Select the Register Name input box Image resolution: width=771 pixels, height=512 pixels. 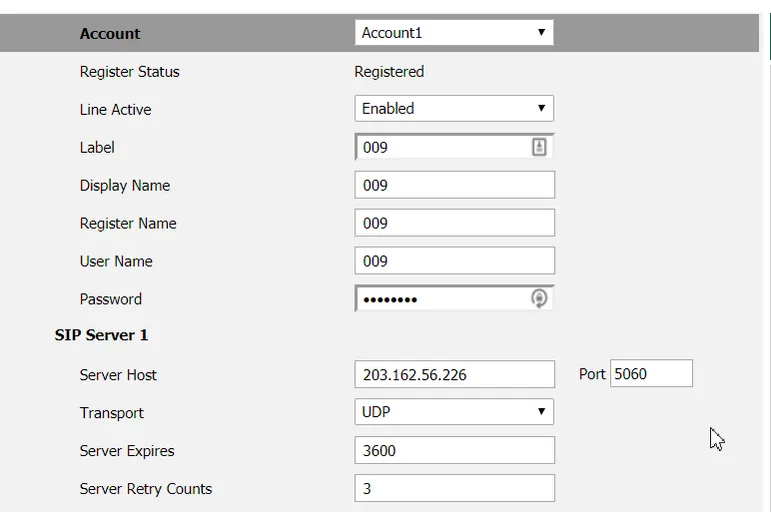click(454, 223)
